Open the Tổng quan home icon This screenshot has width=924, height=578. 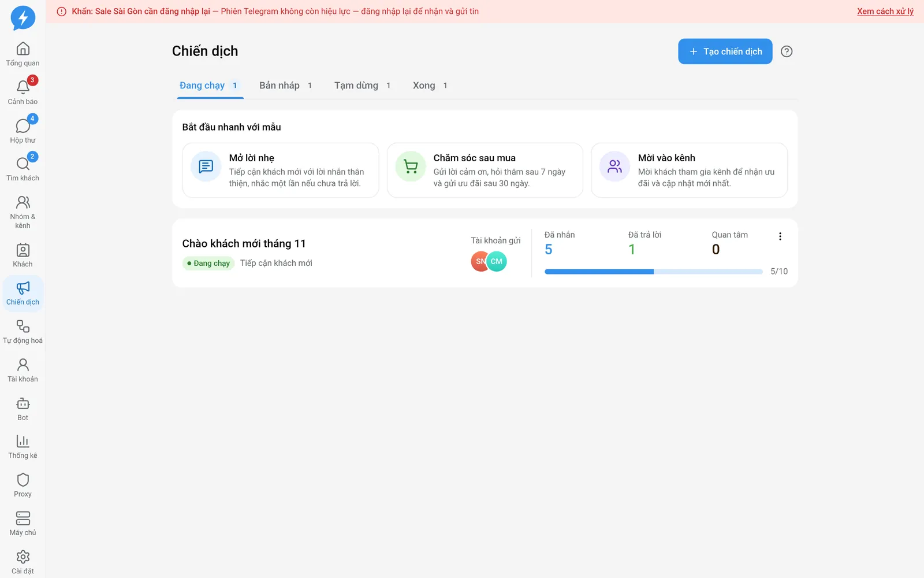click(x=23, y=54)
